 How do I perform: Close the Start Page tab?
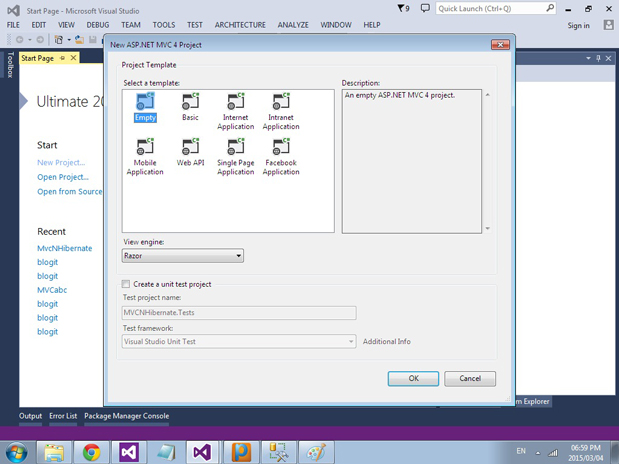[73, 58]
